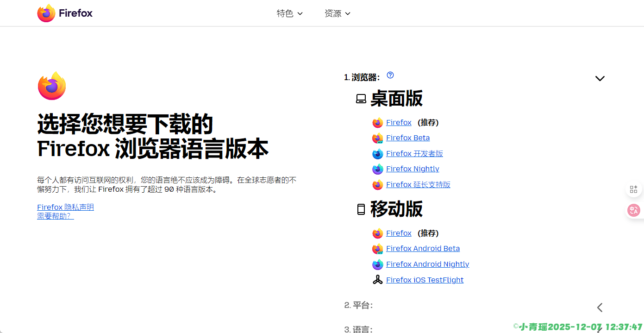Screen dimensions: 644x333
Task: Click the Firefox 开发者版 blue icon
Action: tap(378, 154)
